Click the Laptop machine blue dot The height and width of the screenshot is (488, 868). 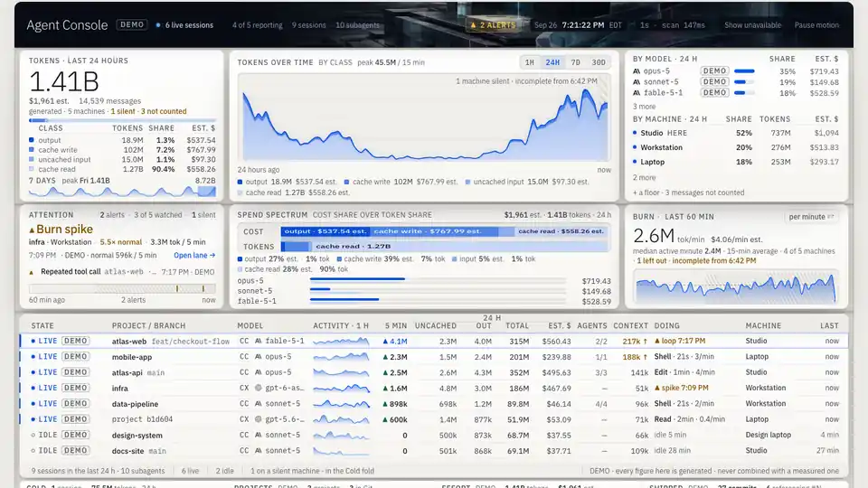(x=635, y=162)
